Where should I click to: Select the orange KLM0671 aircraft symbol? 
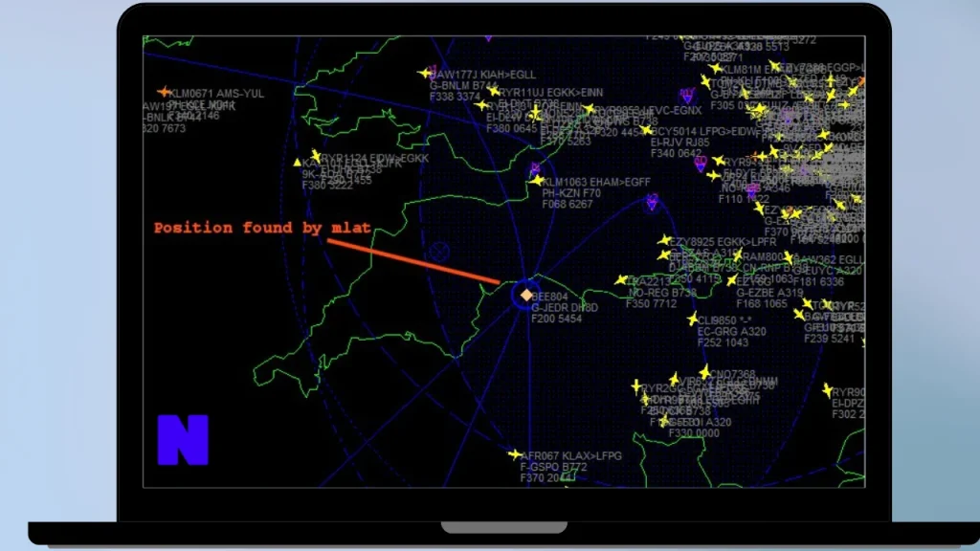[164, 93]
